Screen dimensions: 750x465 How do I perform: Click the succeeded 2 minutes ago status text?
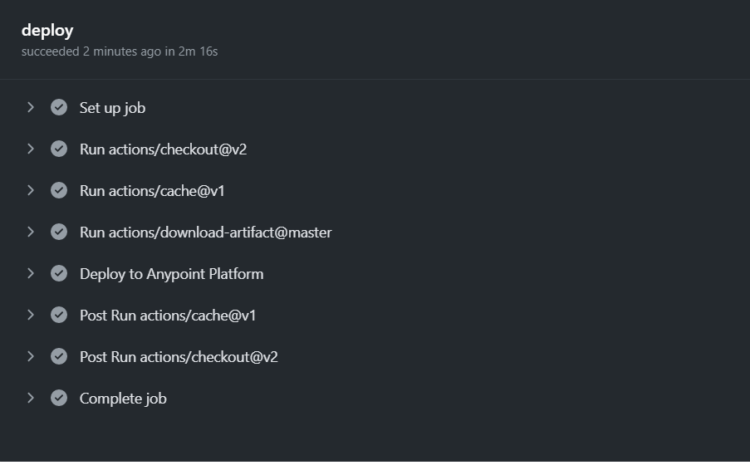[x=119, y=51]
